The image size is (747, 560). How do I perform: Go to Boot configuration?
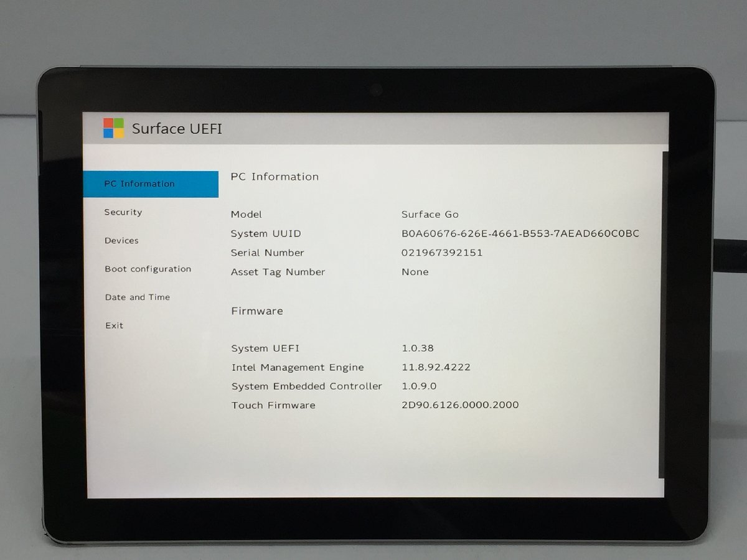(x=148, y=269)
